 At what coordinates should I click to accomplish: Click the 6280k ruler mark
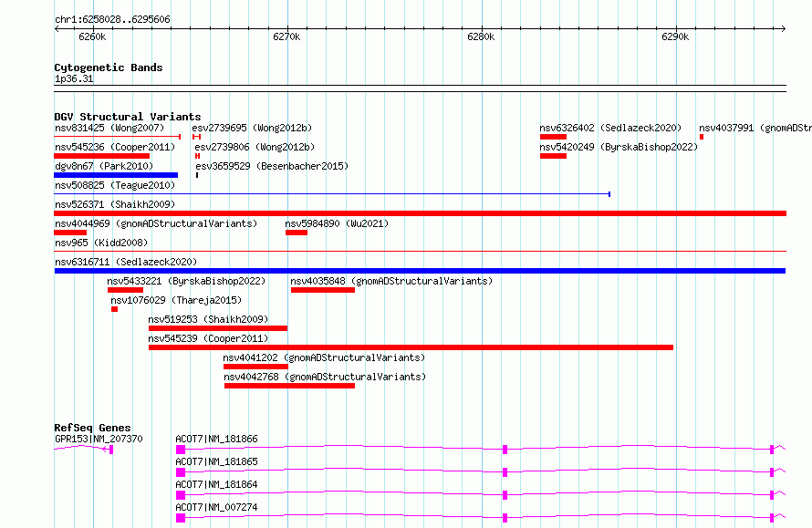pyautogui.click(x=481, y=36)
